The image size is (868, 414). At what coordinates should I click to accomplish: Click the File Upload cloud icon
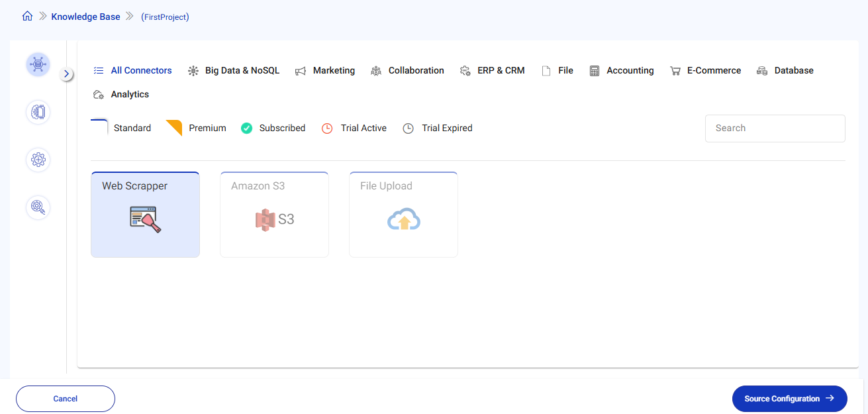click(404, 219)
